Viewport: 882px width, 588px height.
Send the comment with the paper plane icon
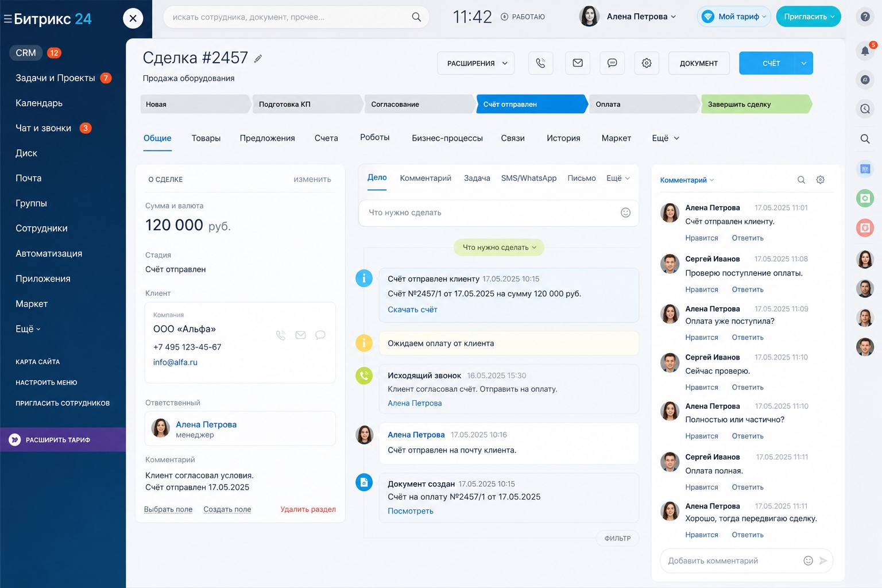(823, 560)
